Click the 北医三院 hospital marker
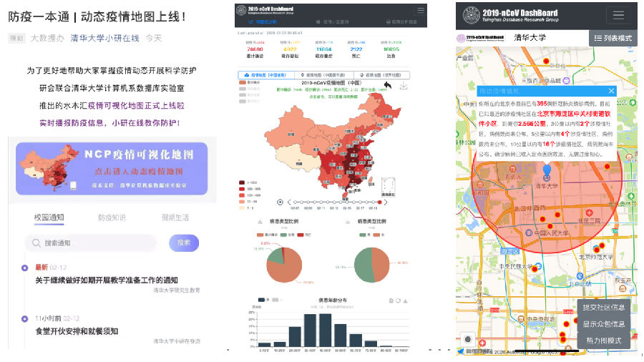 (589, 212)
